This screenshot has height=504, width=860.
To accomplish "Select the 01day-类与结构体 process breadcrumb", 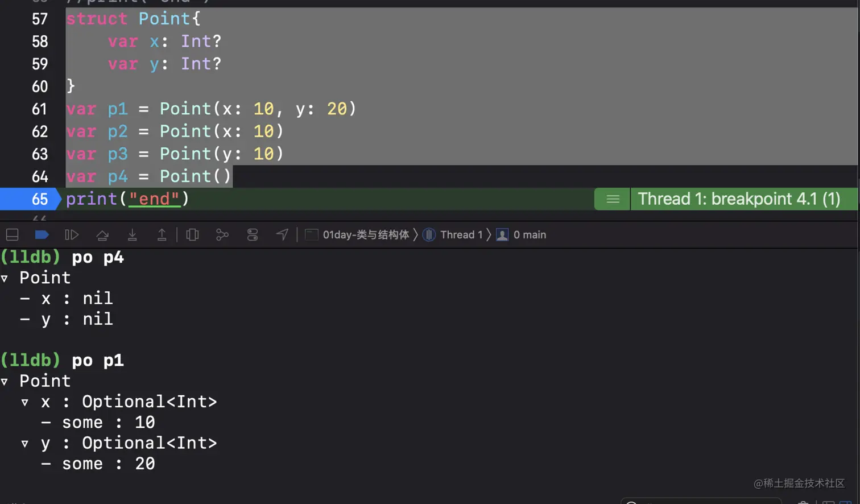I will click(x=357, y=234).
